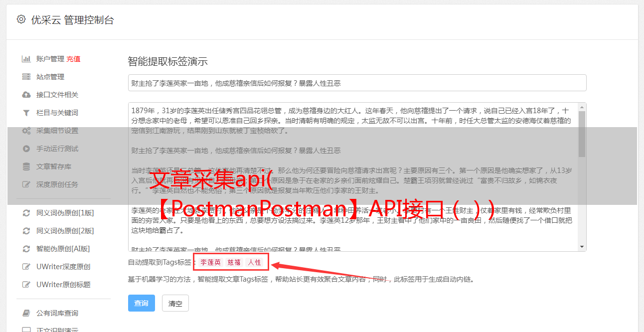644x332 pixels.
Task: Click the edit icon for UWriter深度原创
Action: [26, 267]
